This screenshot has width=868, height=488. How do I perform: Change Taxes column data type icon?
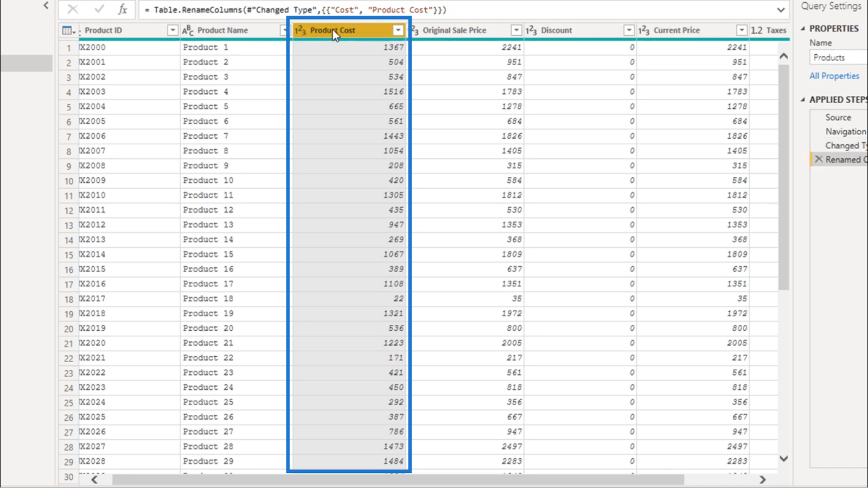[x=757, y=30]
